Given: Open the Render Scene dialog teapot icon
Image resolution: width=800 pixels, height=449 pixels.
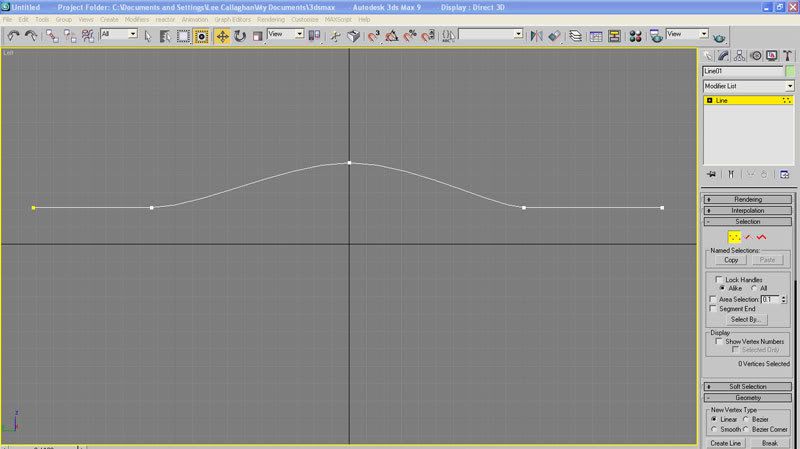Looking at the screenshot, I should (x=656, y=36).
